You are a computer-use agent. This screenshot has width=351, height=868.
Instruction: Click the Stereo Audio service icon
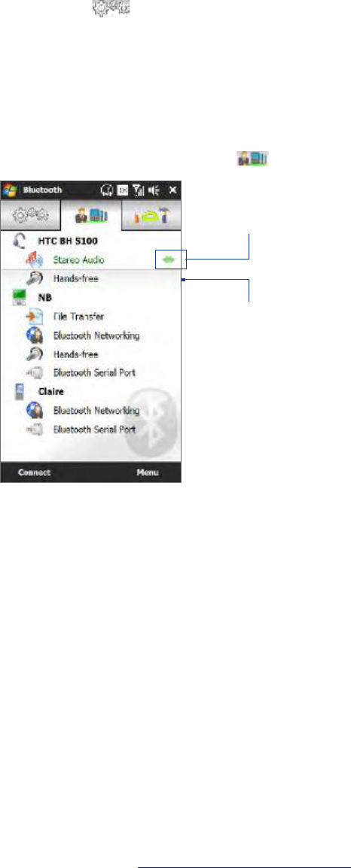click(x=35, y=259)
